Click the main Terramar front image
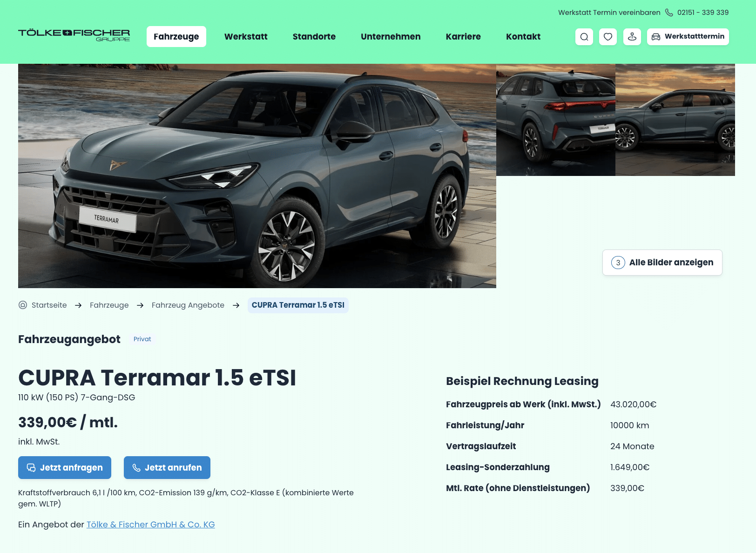The height and width of the screenshot is (553, 756). click(x=257, y=176)
